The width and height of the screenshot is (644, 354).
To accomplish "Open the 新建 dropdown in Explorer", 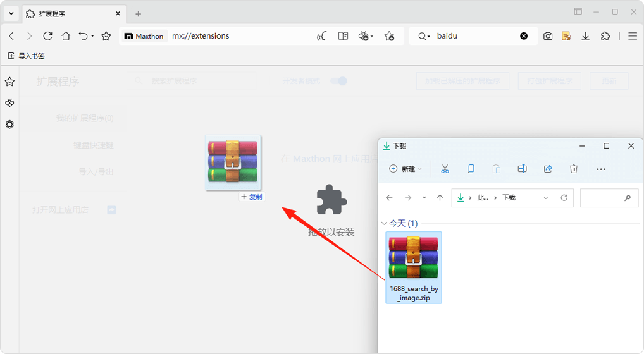I will 406,169.
